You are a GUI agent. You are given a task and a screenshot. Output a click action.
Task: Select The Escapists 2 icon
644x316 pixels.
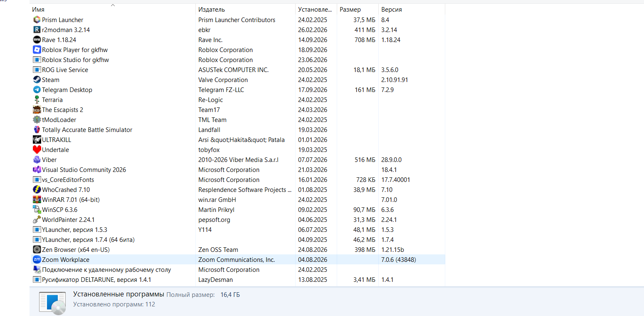click(x=37, y=109)
